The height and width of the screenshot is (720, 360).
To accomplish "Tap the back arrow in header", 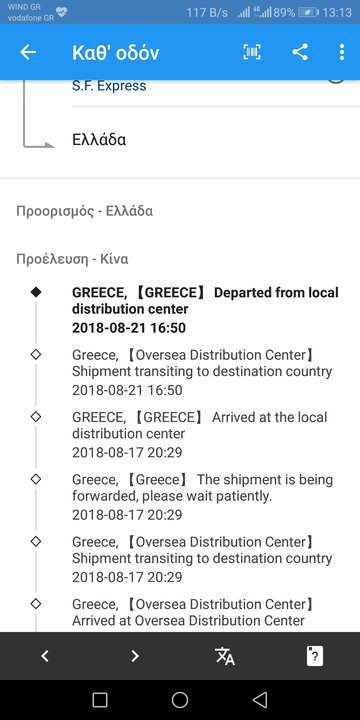I will 28,52.
